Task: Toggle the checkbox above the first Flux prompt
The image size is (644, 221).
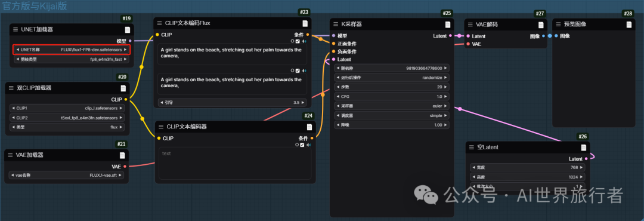Action: [x=298, y=41]
